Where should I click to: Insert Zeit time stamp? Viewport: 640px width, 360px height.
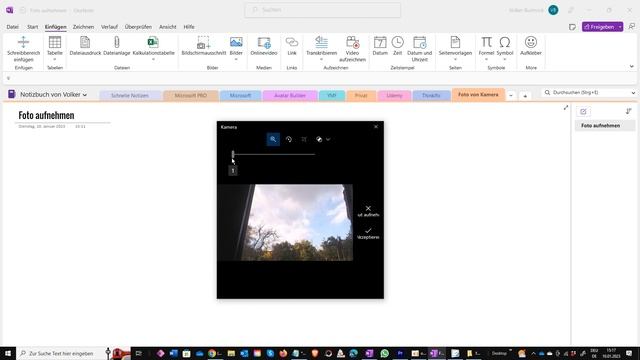pyautogui.click(x=397, y=42)
